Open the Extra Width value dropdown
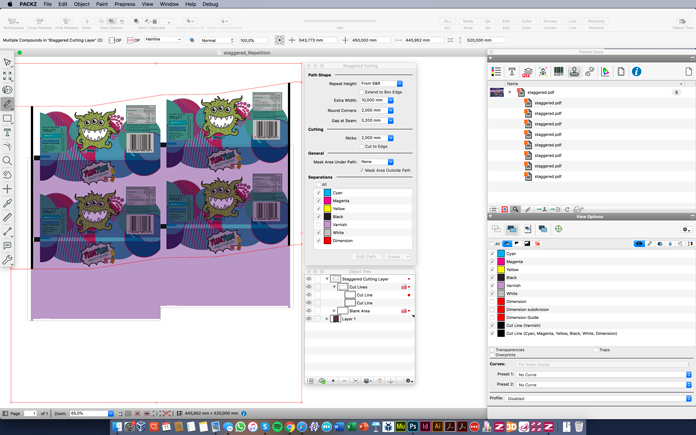 click(x=391, y=100)
